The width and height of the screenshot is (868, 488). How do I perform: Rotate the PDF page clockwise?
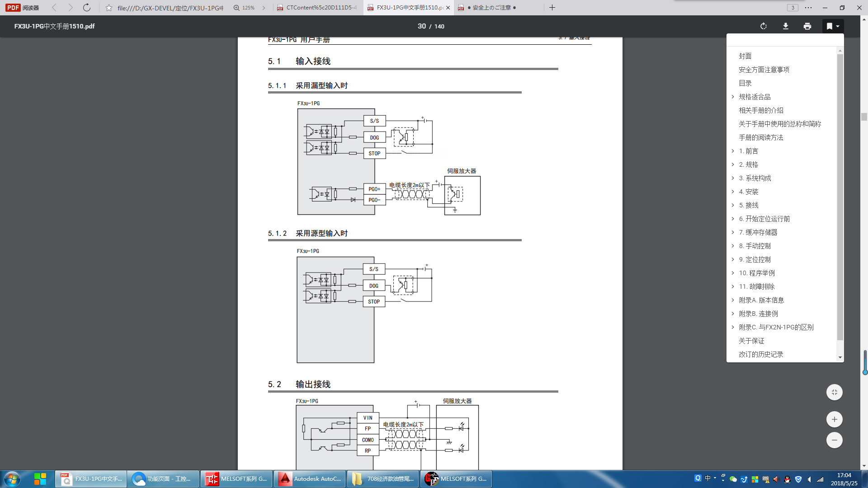point(764,26)
